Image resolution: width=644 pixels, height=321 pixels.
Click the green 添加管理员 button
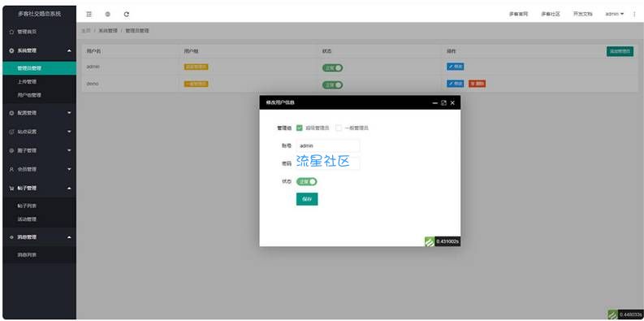point(620,51)
